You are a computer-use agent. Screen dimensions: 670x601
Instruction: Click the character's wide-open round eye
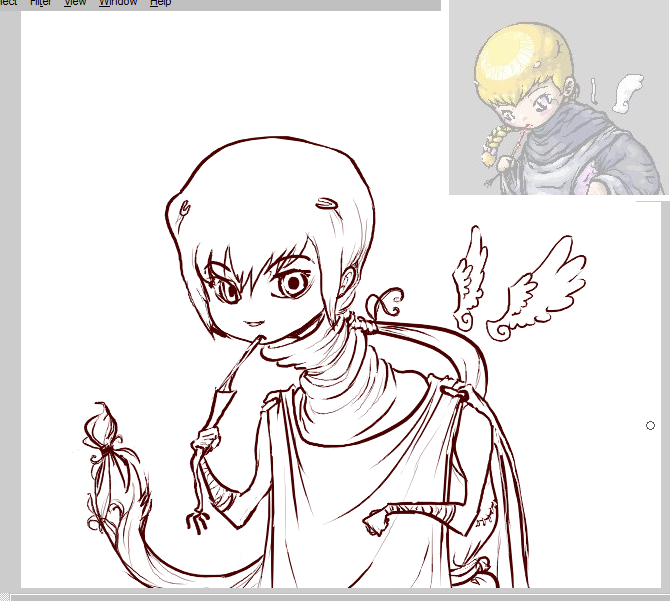tap(293, 284)
